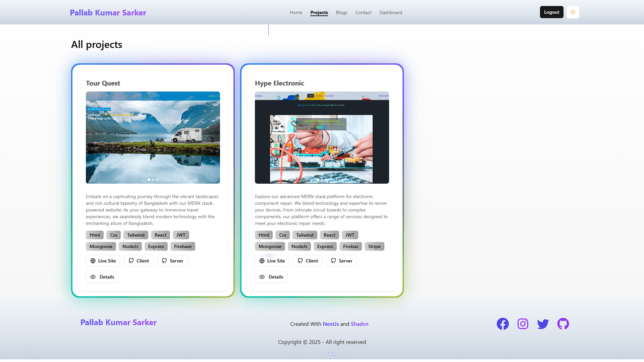Viewport: 644px width, 362px height.
Task: Click the Mongoose tag on Hype Electronic
Action: click(270, 246)
